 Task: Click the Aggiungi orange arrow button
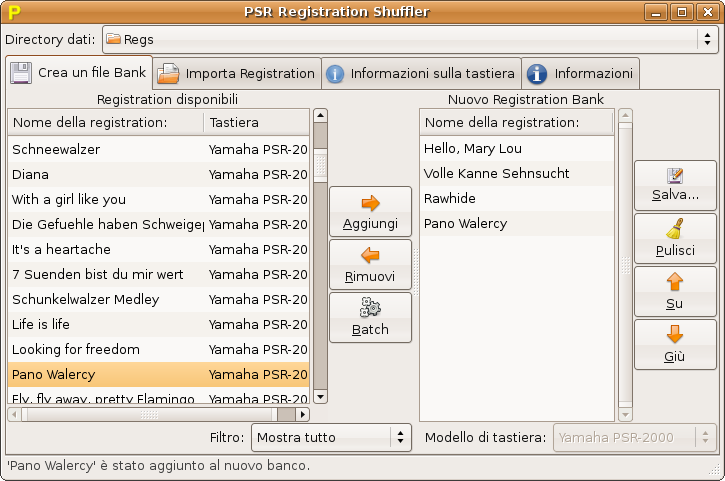coord(370,211)
